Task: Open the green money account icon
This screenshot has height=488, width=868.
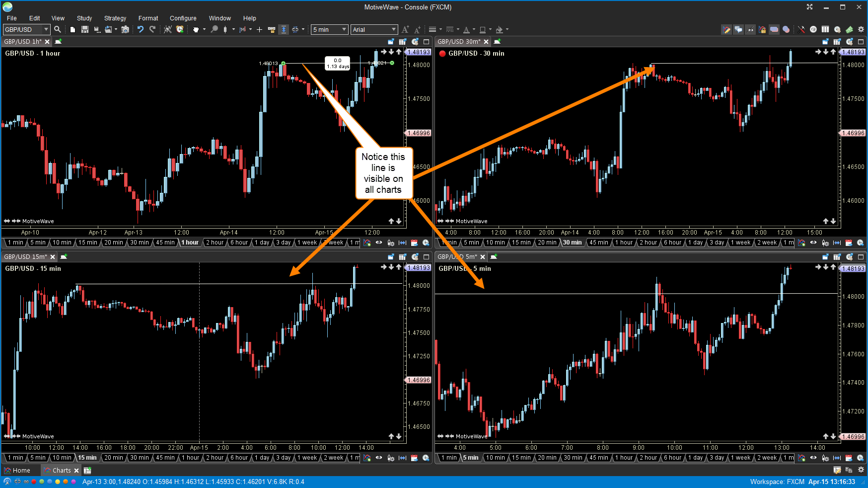Action: 850,29
